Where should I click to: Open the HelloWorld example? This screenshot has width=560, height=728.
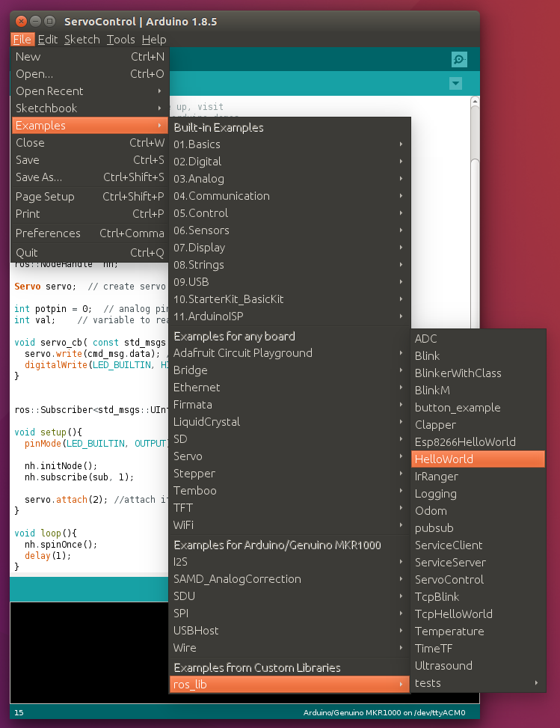(479, 459)
